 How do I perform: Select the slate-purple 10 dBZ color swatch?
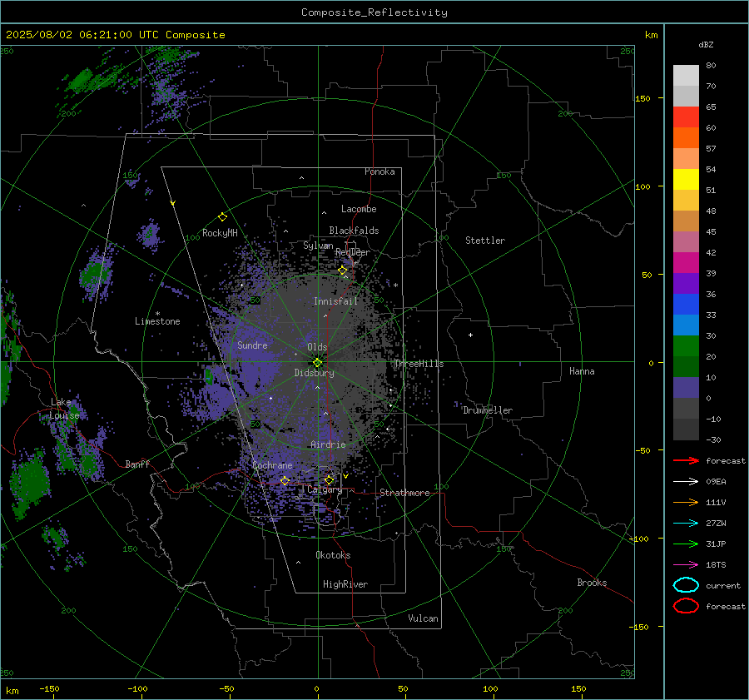686,388
